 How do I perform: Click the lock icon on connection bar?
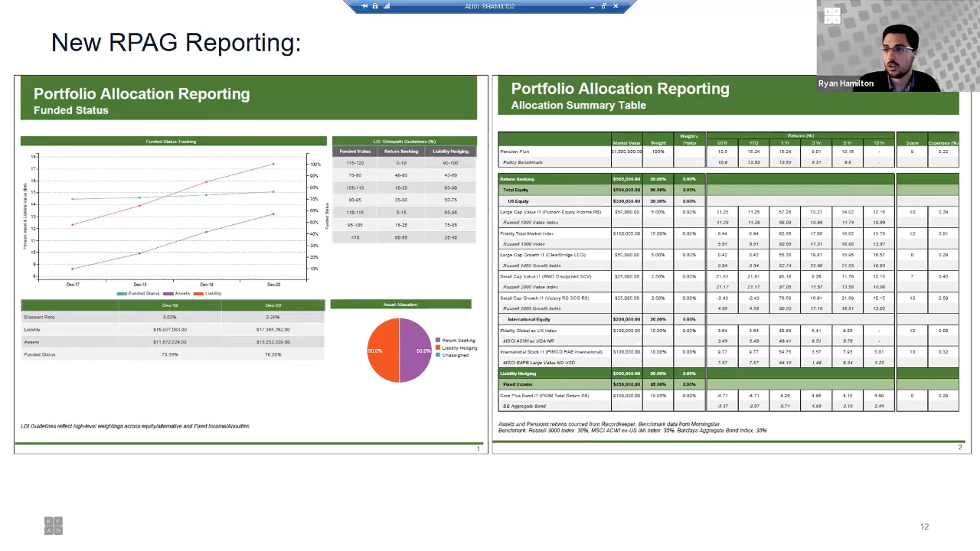coord(375,6)
